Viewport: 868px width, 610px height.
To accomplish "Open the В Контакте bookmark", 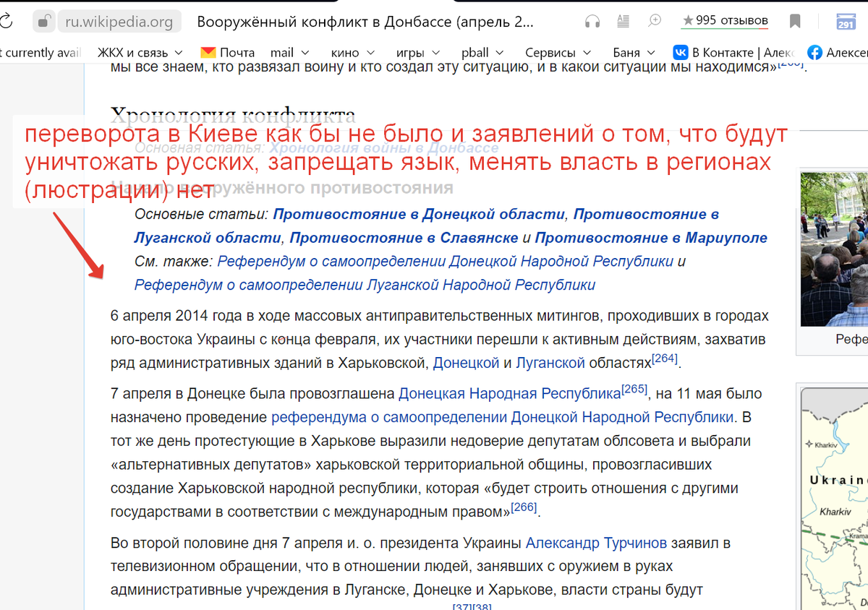I will pos(733,52).
